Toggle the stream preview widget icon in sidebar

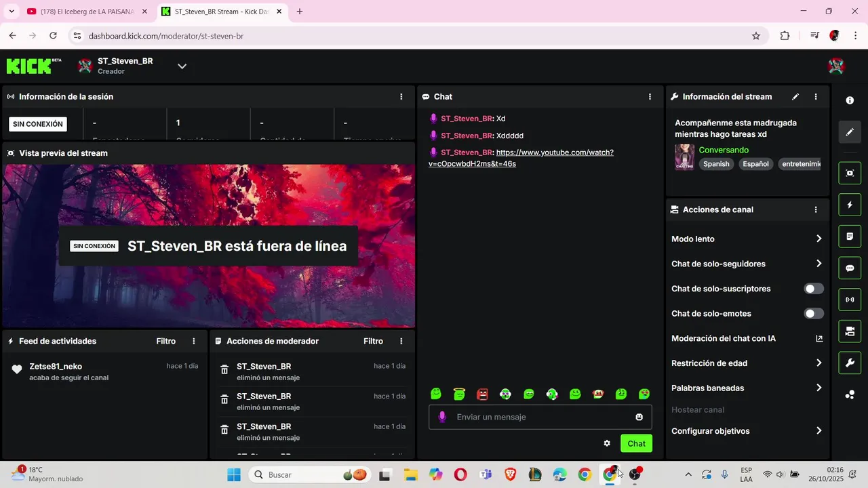coord(850,173)
